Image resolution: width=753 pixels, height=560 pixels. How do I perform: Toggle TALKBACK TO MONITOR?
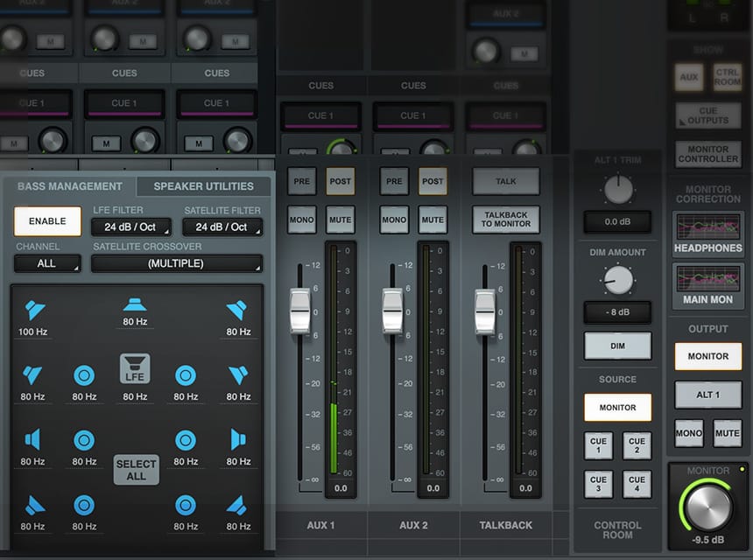[x=506, y=220]
